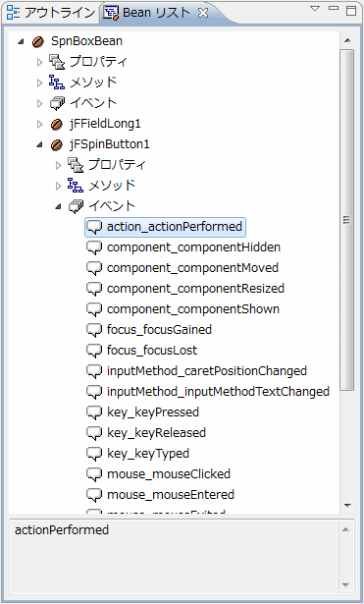Screen dimensions: 364x604
Task: Select the key_keyPressed event
Action: coord(153,412)
